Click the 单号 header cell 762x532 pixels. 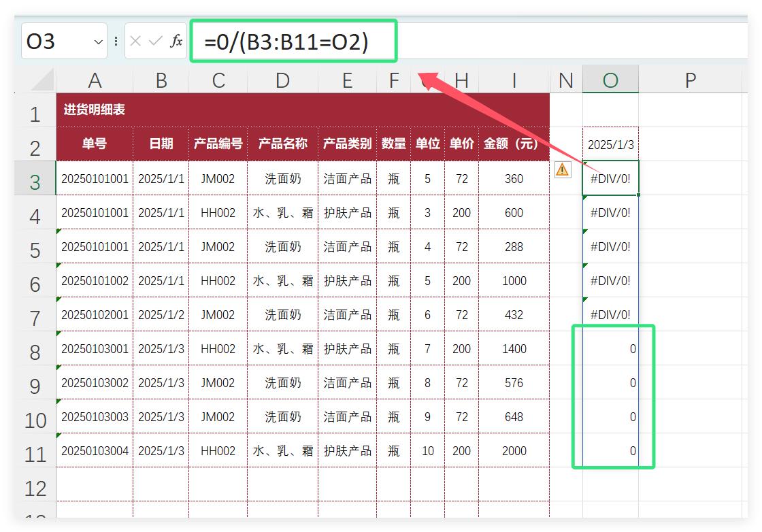(x=95, y=144)
